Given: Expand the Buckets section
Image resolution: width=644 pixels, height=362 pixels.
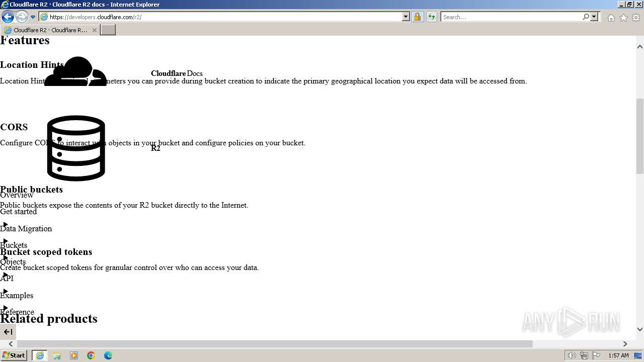Looking at the screenshot, I should click(6, 241).
